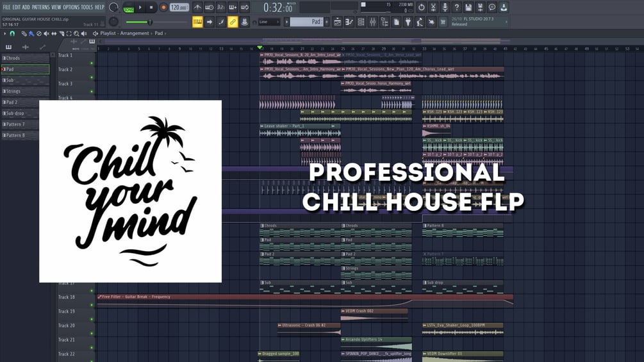Open the Browser icon
The height and width of the screenshot is (362, 644).
click(384, 22)
